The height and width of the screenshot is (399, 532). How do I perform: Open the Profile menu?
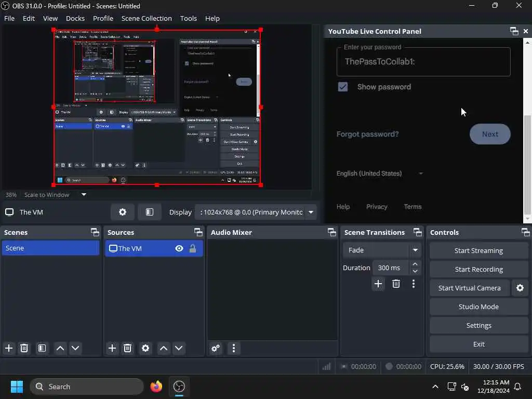coord(103,18)
